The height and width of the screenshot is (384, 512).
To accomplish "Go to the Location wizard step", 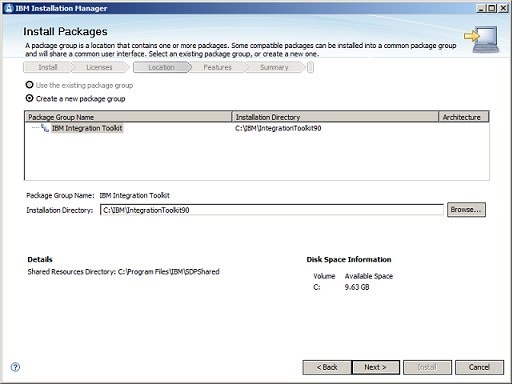I will point(162,67).
